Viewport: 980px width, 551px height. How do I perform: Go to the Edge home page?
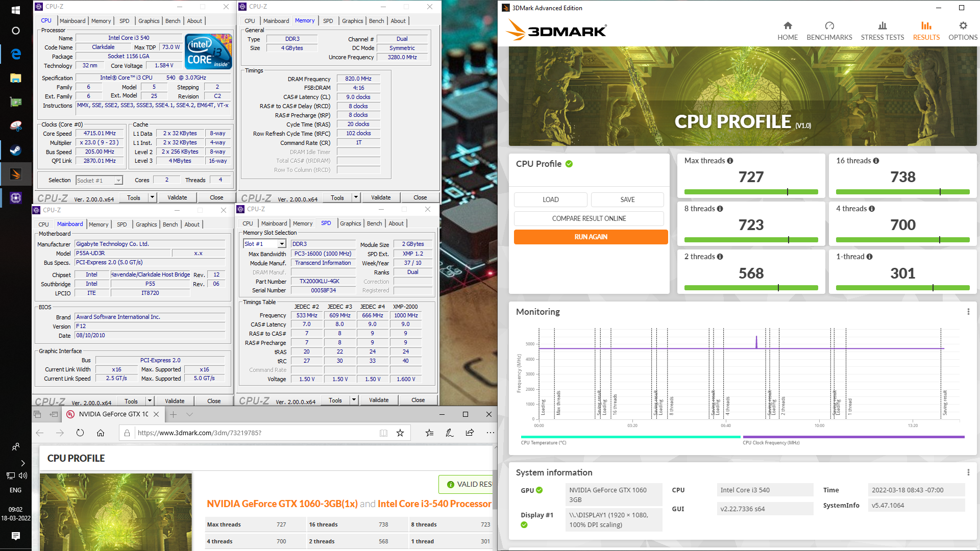point(101,433)
